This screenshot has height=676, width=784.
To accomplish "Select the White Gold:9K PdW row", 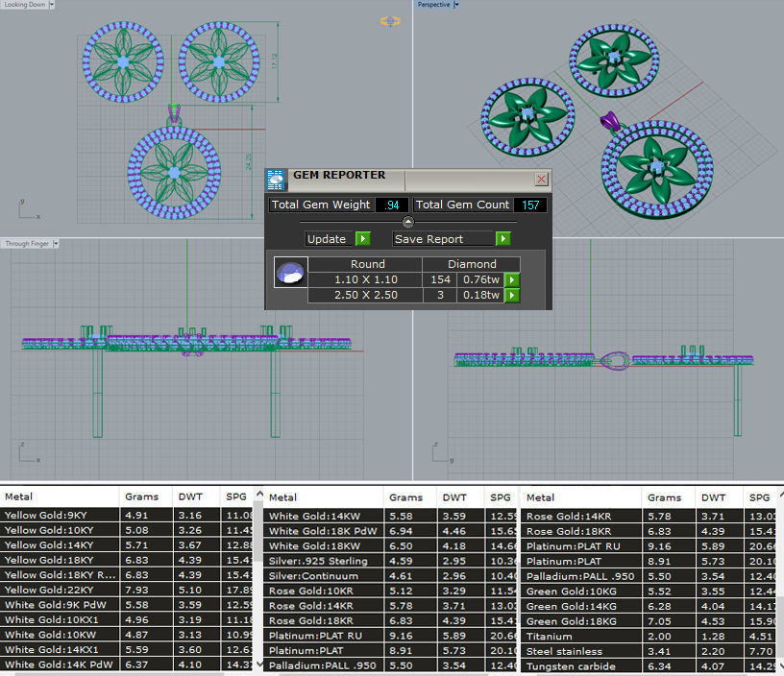I will pyautogui.click(x=126, y=605).
